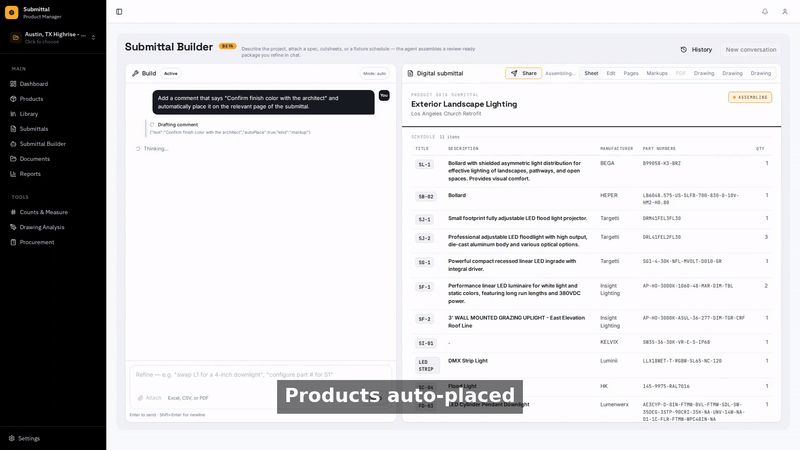Open Drawing Analysis tool
This screenshot has height=450, width=800.
[42, 227]
